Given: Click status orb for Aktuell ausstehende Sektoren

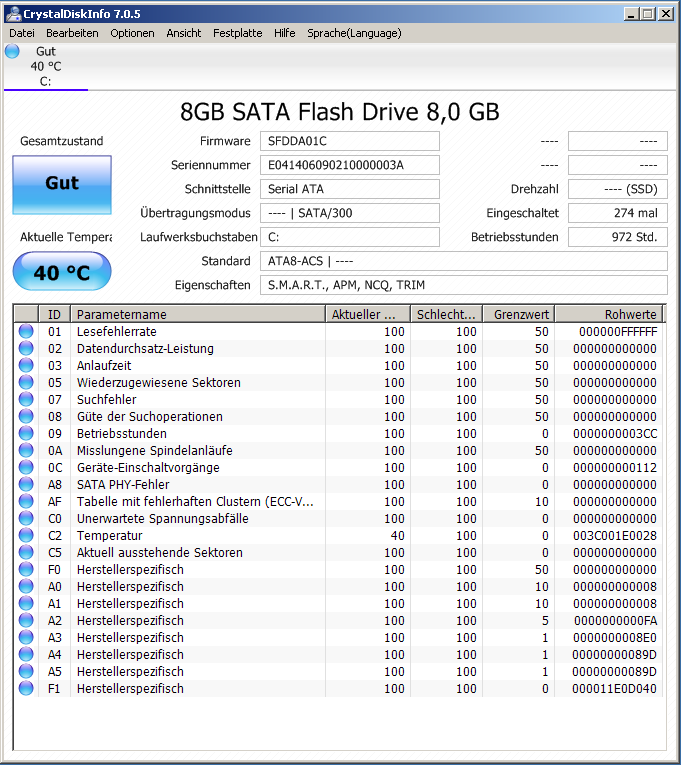Looking at the screenshot, I should (x=26, y=552).
